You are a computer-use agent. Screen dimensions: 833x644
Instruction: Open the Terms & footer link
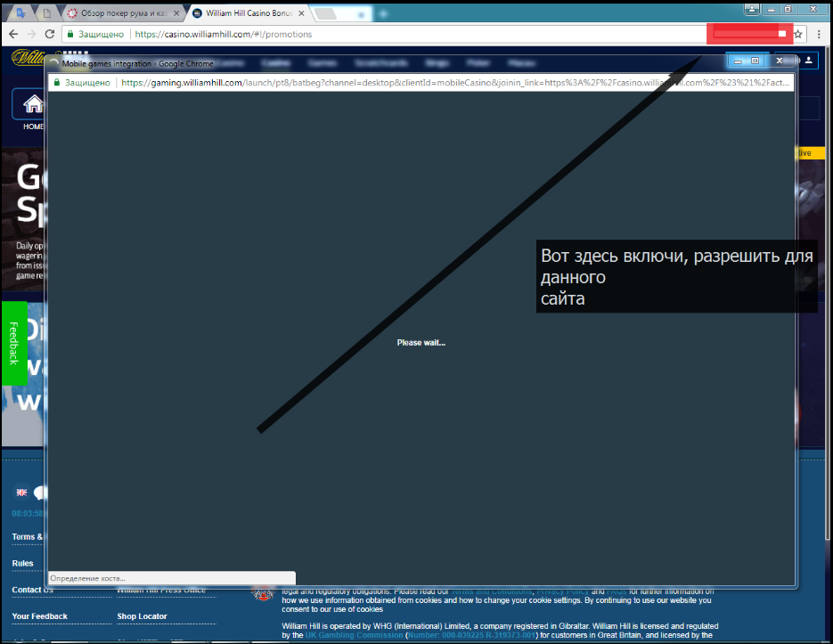coord(27,536)
